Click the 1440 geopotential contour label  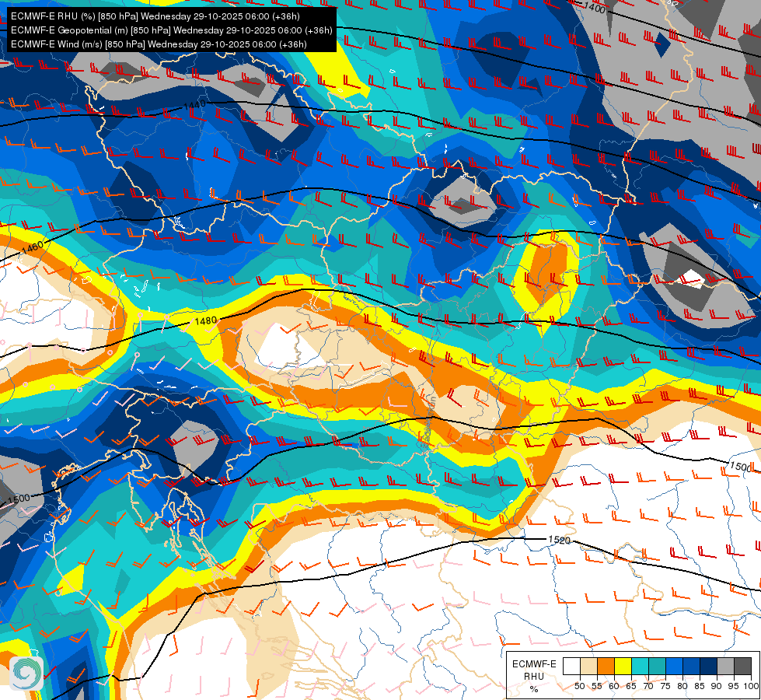click(194, 105)
